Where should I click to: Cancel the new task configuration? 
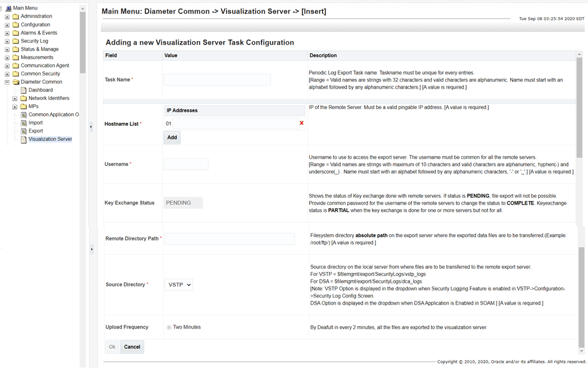click(x=132, y=346)
